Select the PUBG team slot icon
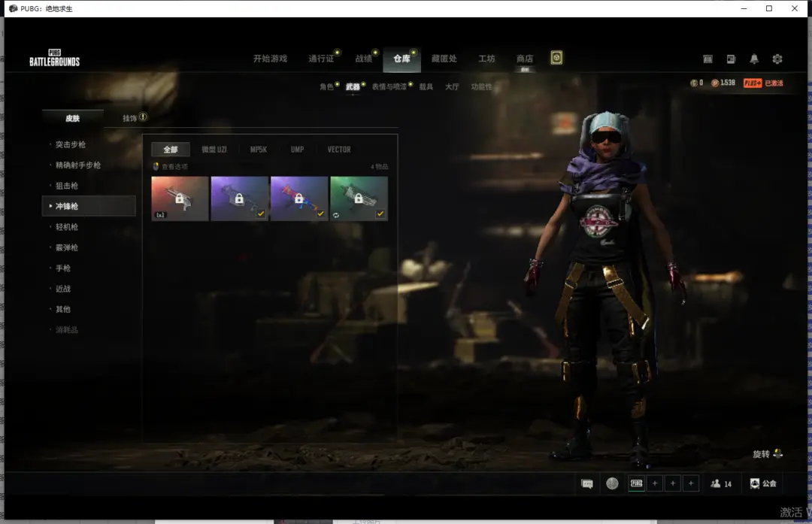 [x=637, y=483]
